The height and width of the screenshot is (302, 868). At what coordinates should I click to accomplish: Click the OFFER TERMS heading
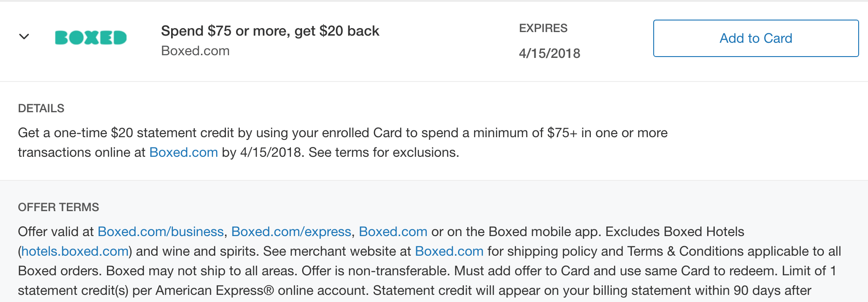point(58,207)
